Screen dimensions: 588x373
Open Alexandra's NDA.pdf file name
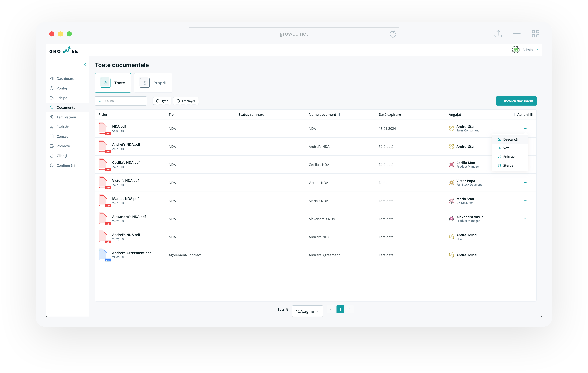click(129, 217)
